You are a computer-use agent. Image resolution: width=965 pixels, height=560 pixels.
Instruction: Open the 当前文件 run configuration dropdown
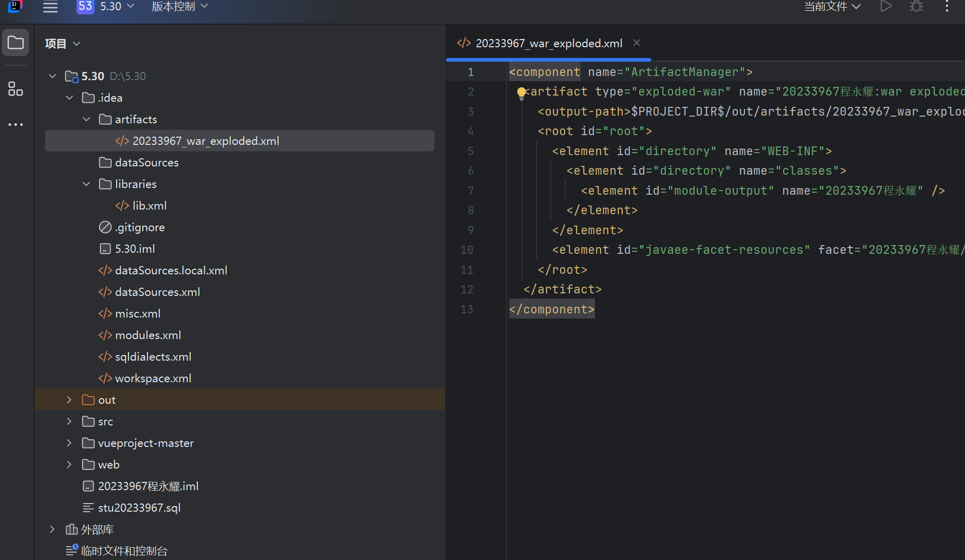click(x=832, y=6)
